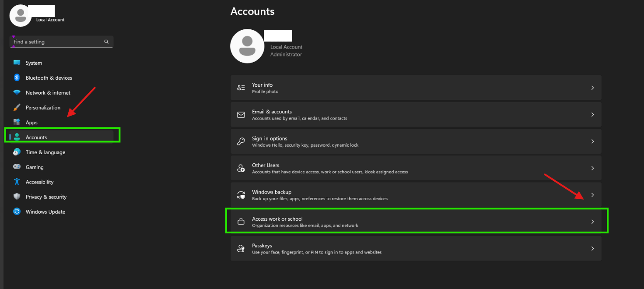Click the Personalization paintbrush icon
The image size is (644, 289).
pyautogui.click(x=17, y=107)
